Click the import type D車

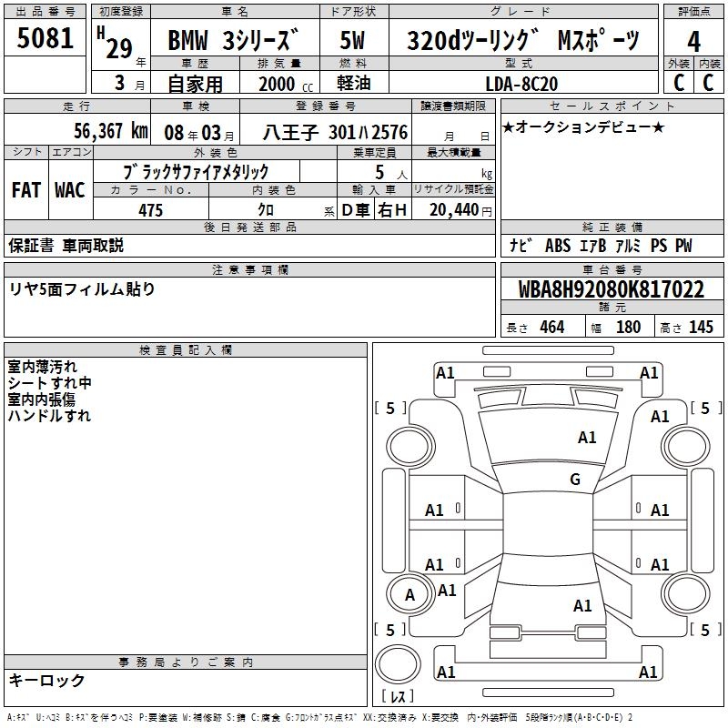[355, 210]
